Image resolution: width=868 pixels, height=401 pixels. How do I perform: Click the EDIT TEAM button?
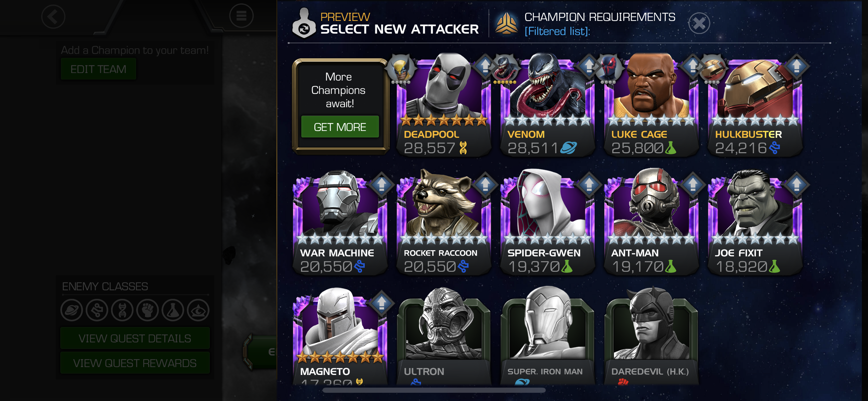[98, 69]
